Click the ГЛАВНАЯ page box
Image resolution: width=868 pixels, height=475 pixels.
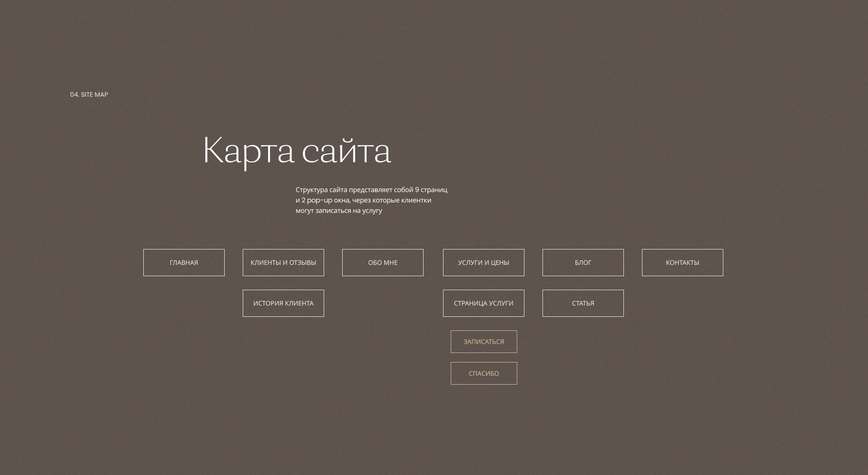tap(184, 263)
